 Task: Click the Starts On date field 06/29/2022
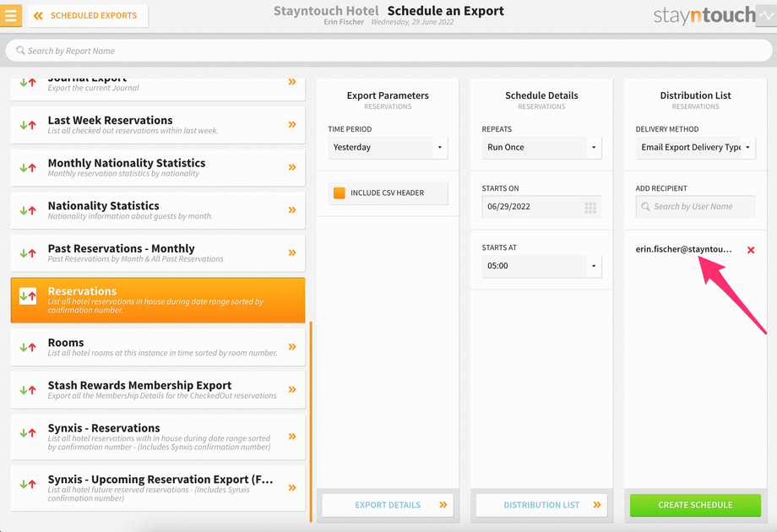tap(541, 207)
